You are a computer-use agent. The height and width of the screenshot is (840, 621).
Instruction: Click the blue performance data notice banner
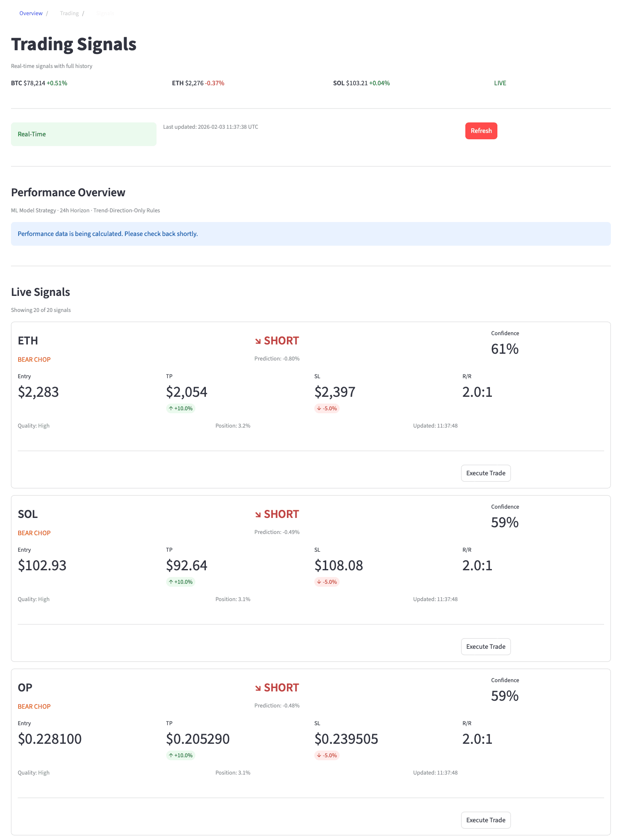click(x=310, y=234)
